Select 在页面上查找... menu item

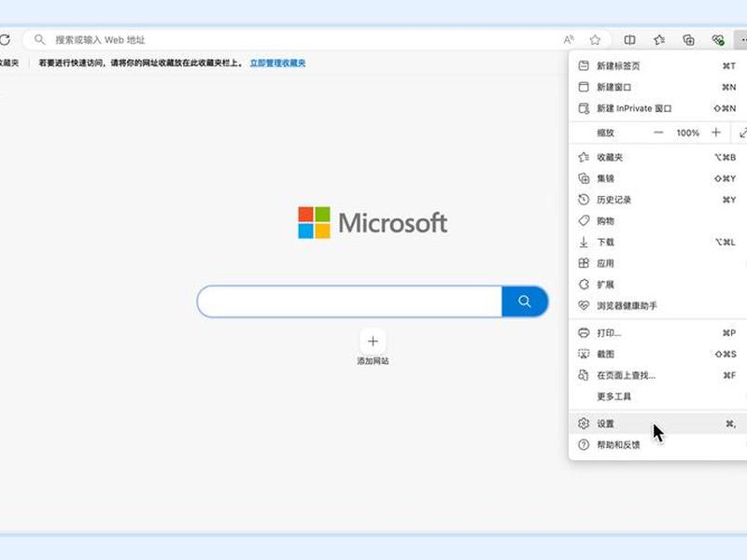[x=658, y=375]
